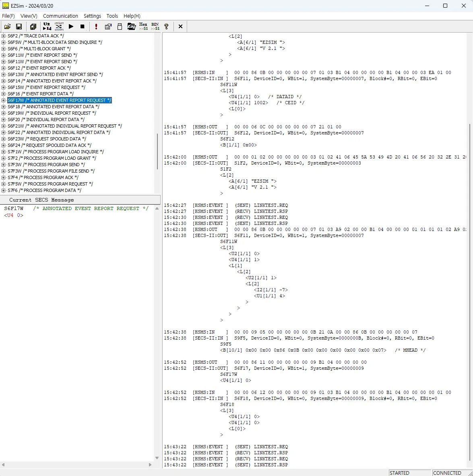Expand the S6F19W INDIVIDUAL REPORT REQUEST node
The height and width of the screenshot is (476, 473).
3,113
